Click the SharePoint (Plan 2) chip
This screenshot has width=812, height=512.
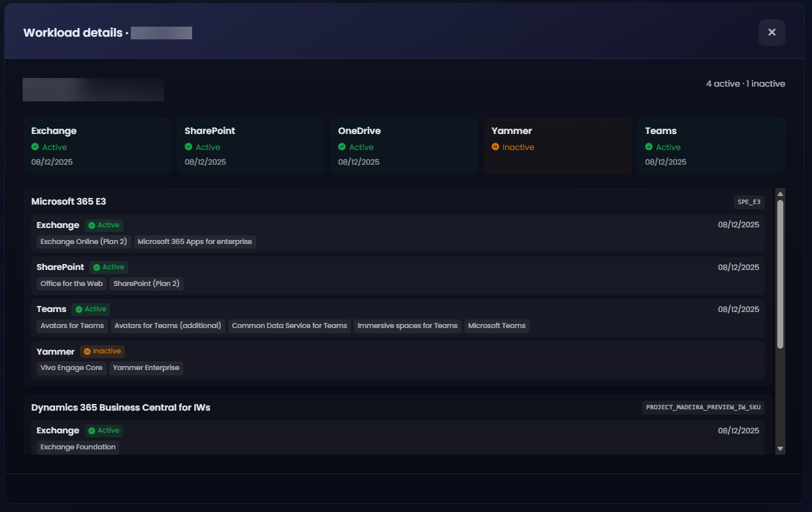(x=147, y=283)
